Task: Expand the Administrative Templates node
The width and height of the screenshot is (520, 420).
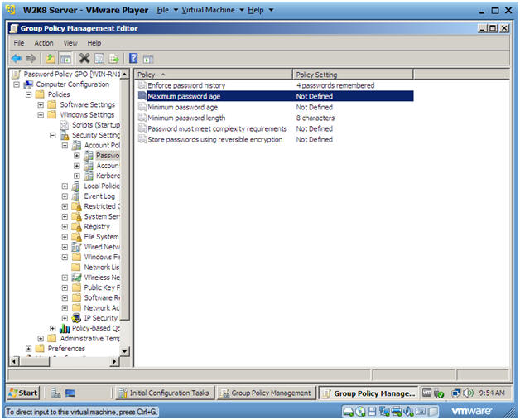Action: [41, 338]
